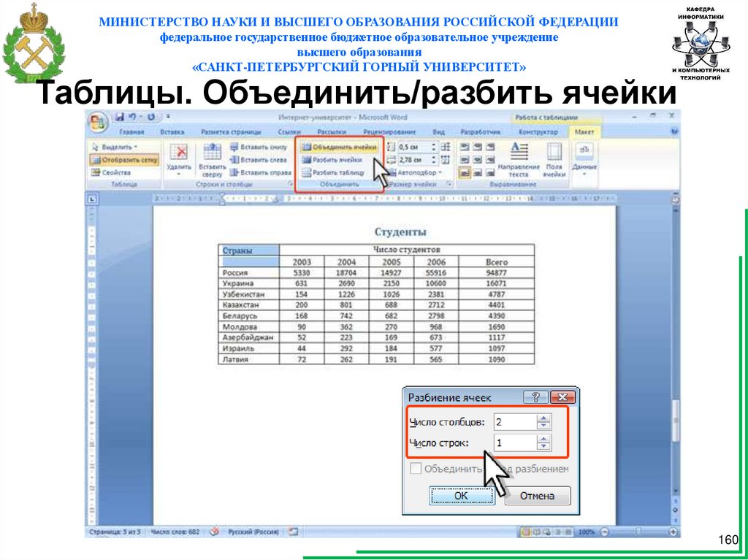Click Страница: 3 из 3 in status bar
Viewport: 748px width, 560px height.
pos(114,532)
